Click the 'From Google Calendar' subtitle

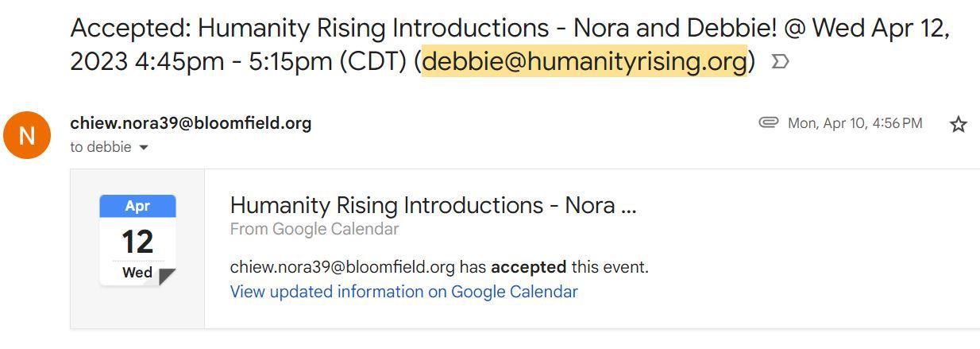point(314,230)
